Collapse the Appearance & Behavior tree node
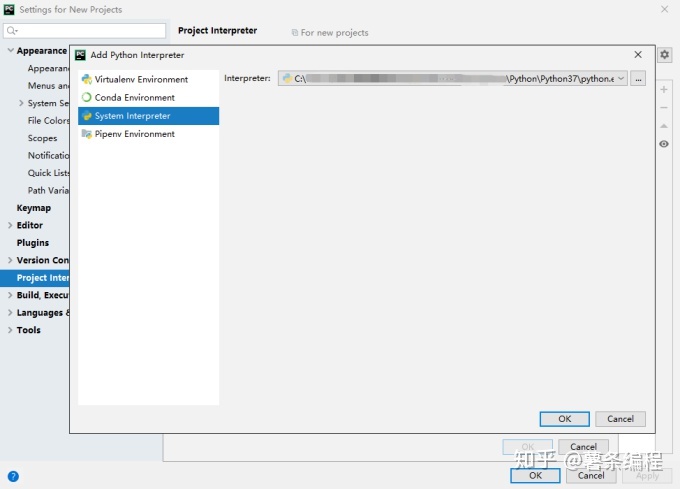The image size is (680, 489). 10,51
